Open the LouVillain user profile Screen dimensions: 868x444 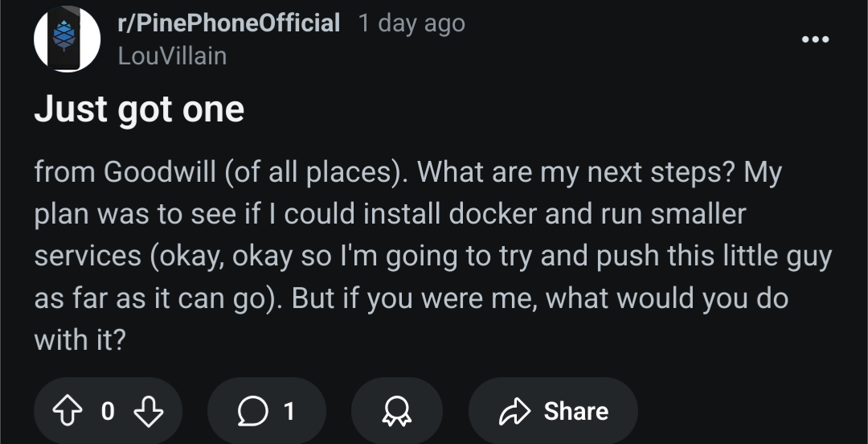(x=172, y=56)
